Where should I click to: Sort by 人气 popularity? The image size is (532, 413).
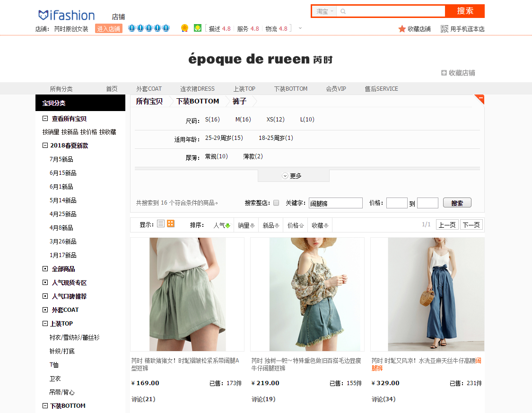(222, 225)
